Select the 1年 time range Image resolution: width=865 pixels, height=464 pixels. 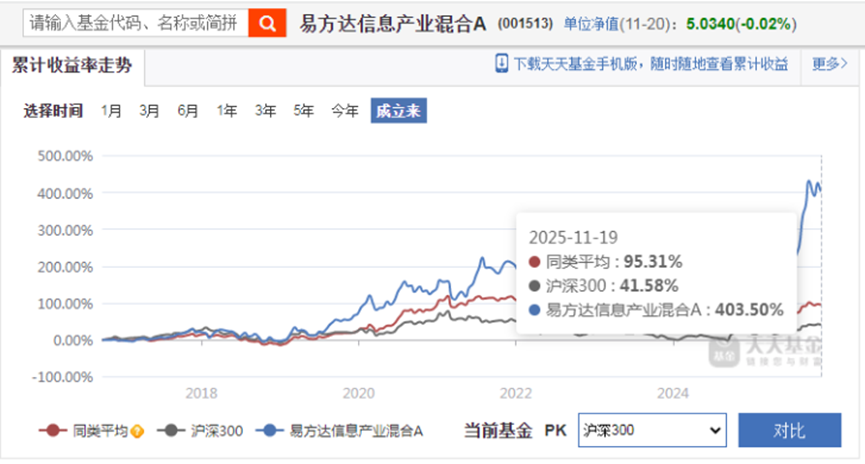tap(226, 111)
